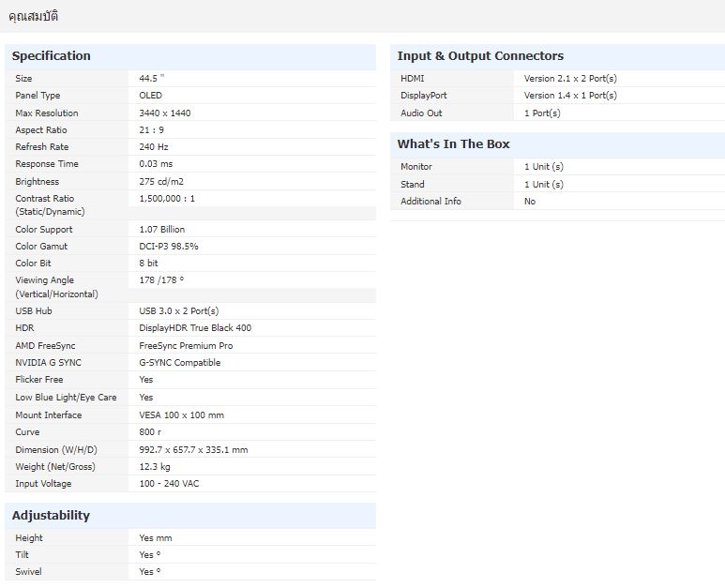725x588 pixels.
Task: Select the HDMI Version 2.1 x 2 Port(s) value
Action: [570, 79]
